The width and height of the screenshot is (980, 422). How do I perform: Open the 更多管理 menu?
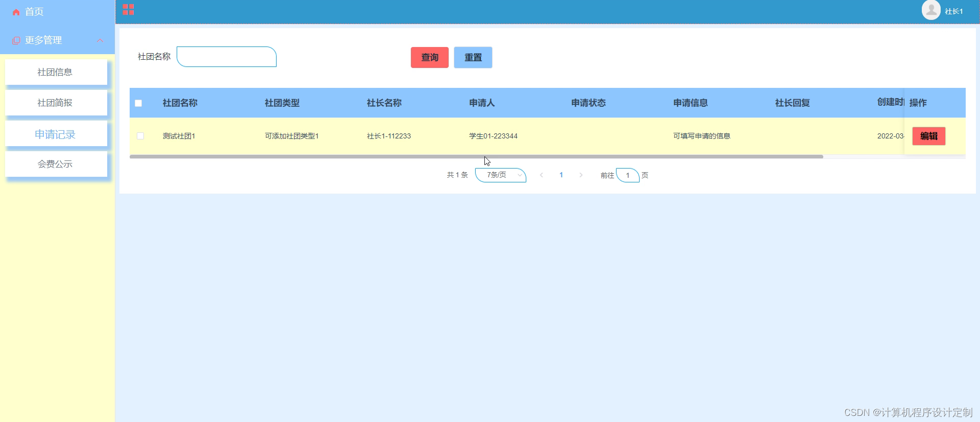57,40
